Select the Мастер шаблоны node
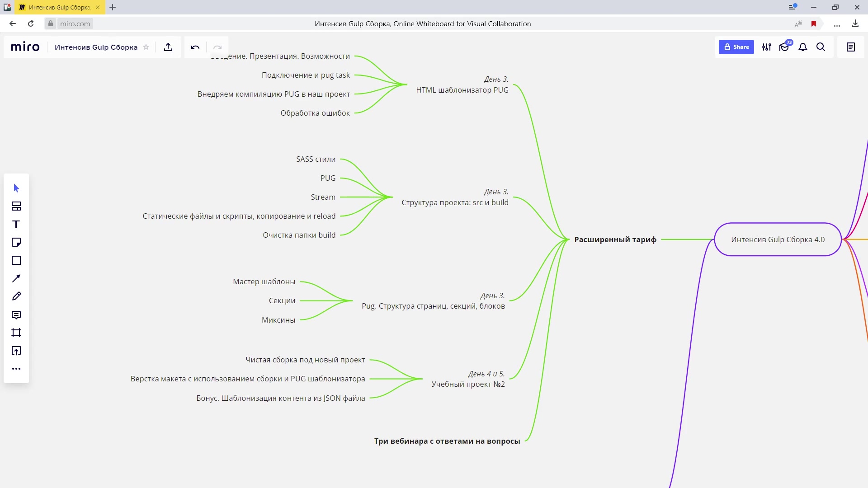868x488 pixels. tap(264, 282)
